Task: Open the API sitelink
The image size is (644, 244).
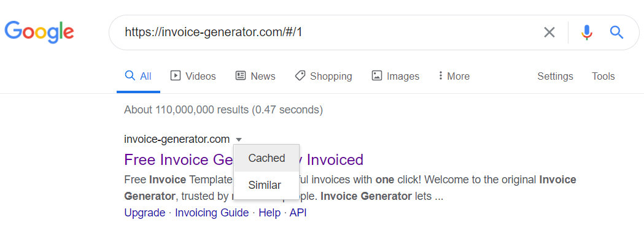Action: 298,213
